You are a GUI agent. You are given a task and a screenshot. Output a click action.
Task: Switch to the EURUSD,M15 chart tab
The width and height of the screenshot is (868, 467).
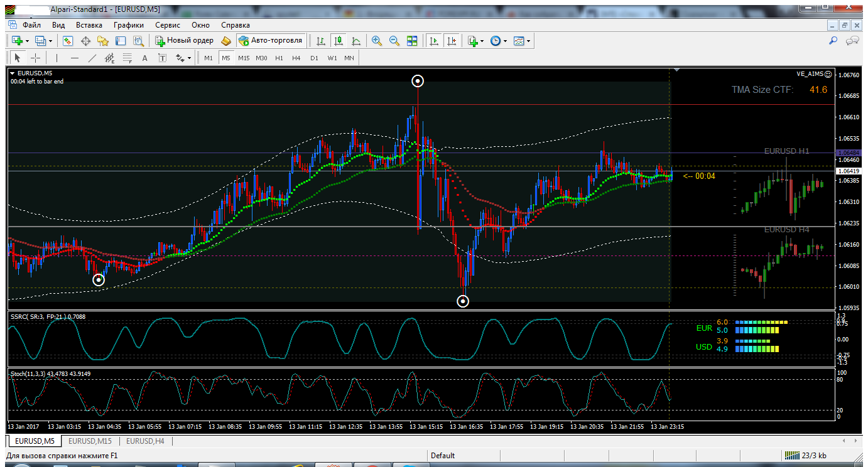pos(90,441)
